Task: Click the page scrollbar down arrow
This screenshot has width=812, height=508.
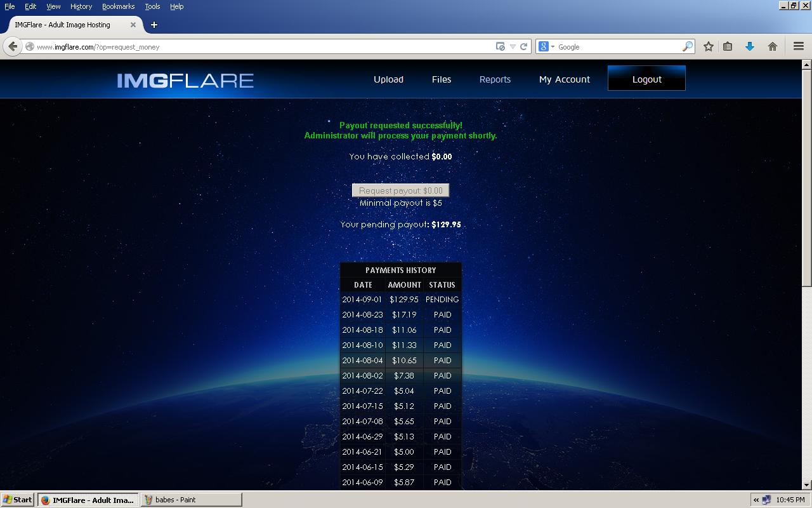Action: tap(807, 486)
